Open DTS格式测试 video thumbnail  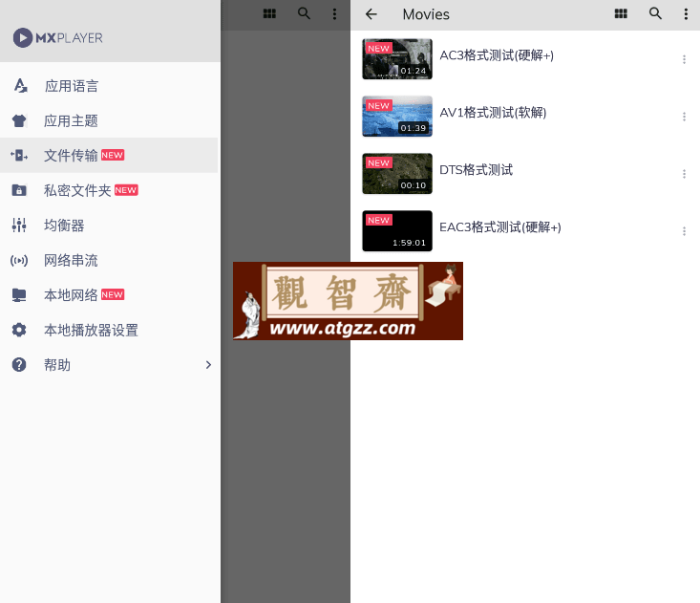(397, 174)
